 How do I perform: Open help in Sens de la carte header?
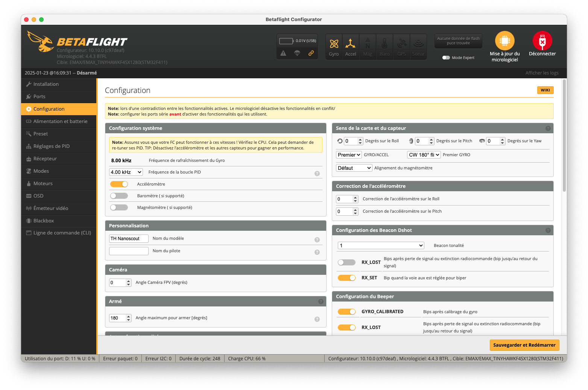coord(548,128)
